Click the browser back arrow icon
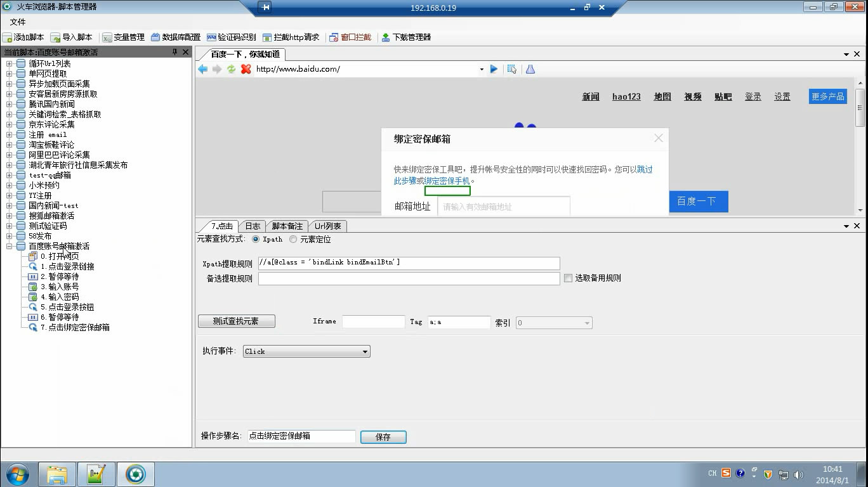This screenshot has width=868, height=487. coord(202,69)
